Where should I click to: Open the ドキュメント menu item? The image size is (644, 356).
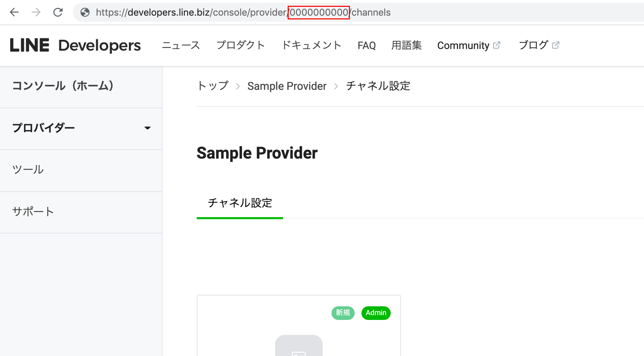point(311,45)
